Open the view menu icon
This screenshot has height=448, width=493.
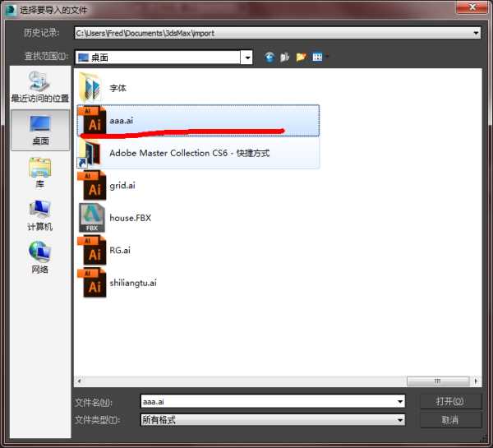click(x=317, y=57)
